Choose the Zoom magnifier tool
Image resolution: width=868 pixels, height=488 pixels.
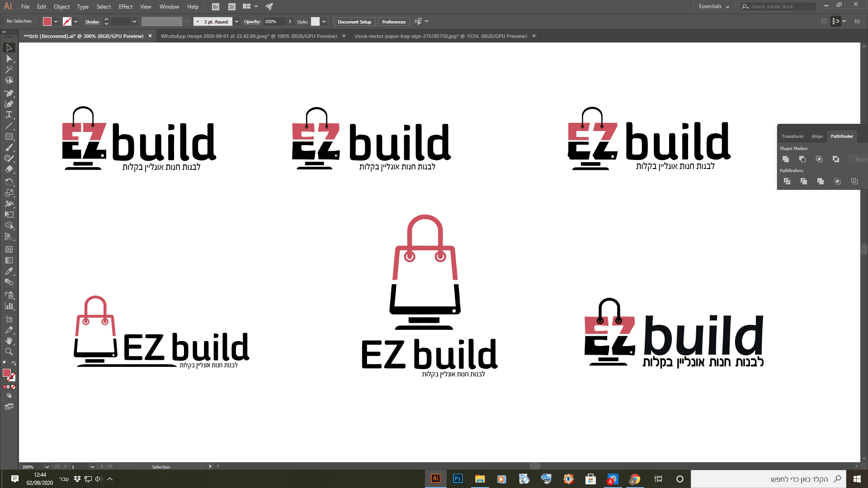[x=9, y=352]
